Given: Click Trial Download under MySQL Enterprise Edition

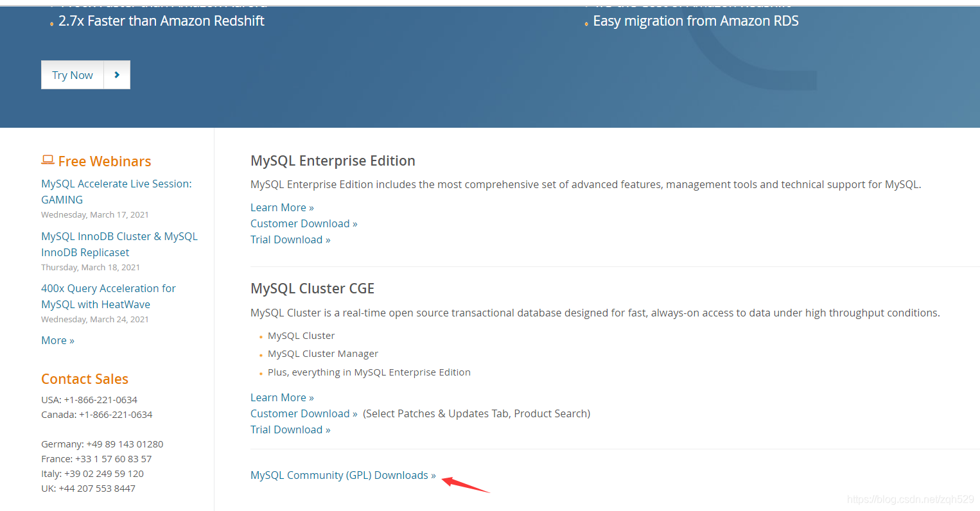Looking at the screenshot, I should click(290, 239).
